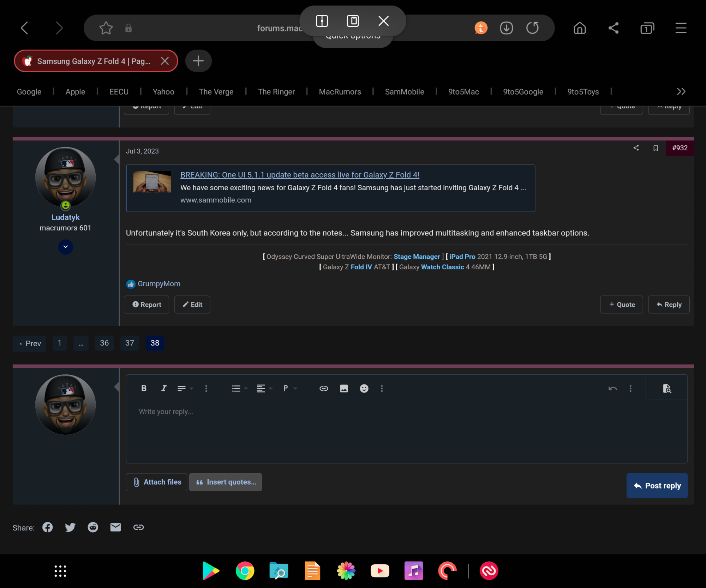706x588 pixels.
Task: Open the paragraph style dropdown
Action: tap(289, 388)
